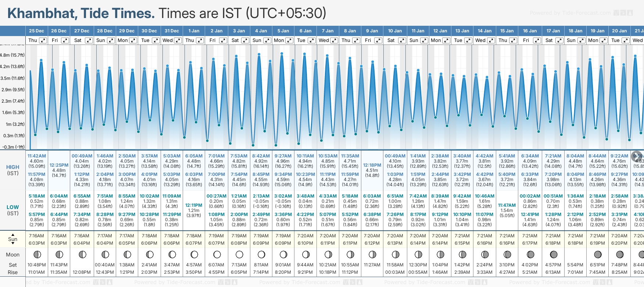Click moon phase icon for 25 Dec
Image resolution: width=644 pixels, height=287 pixels.
37,254
